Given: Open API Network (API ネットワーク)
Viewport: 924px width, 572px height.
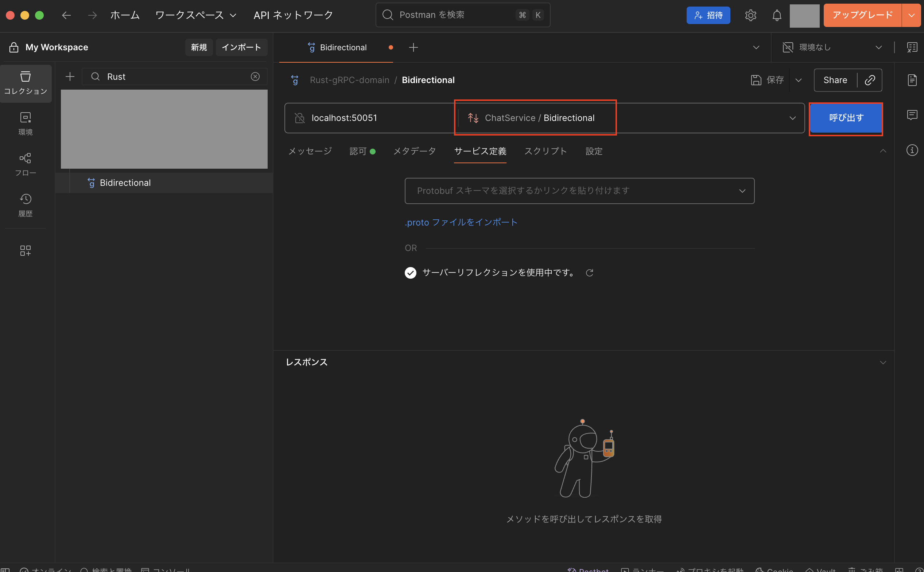Looking at the screenshot, I should coord(293,15).
